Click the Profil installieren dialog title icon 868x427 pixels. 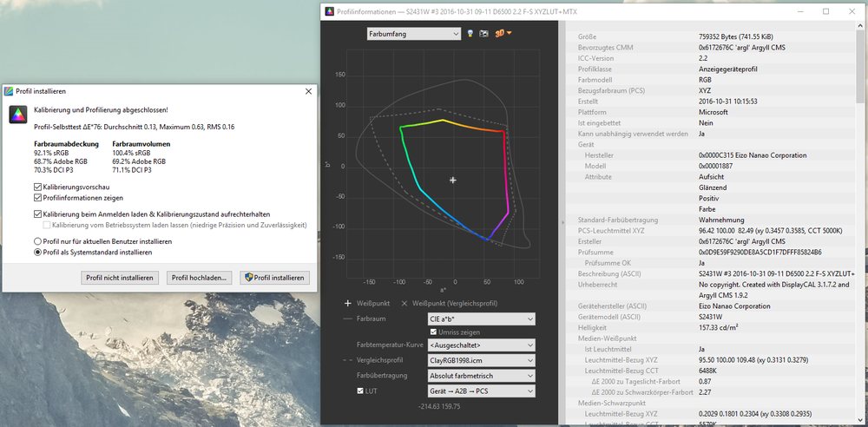coord(9,91)
